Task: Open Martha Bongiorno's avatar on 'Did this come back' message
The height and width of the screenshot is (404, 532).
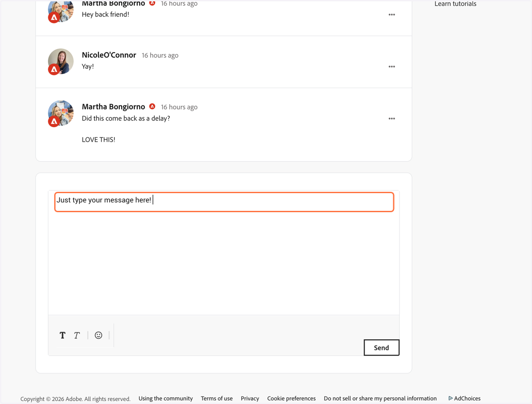Action: [x=61, y=113]
